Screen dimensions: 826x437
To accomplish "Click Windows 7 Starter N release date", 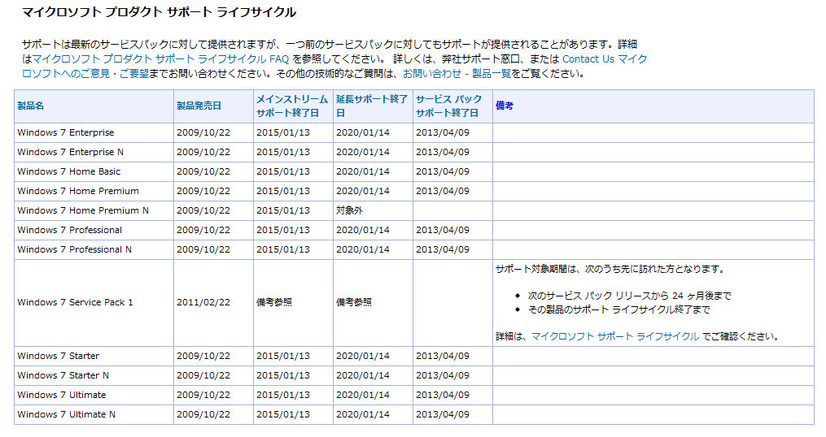I will point(203,375).
